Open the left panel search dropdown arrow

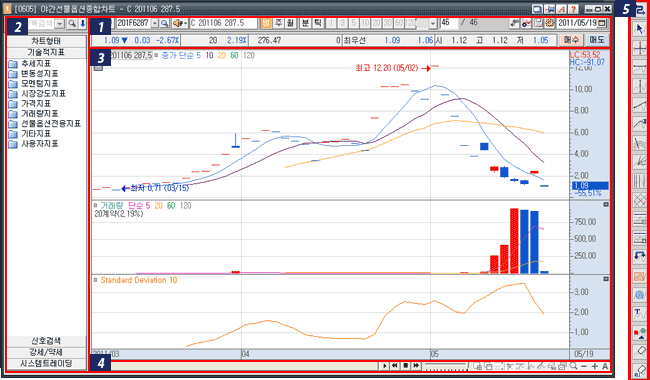pyautogui.click(x=60, y=24)
